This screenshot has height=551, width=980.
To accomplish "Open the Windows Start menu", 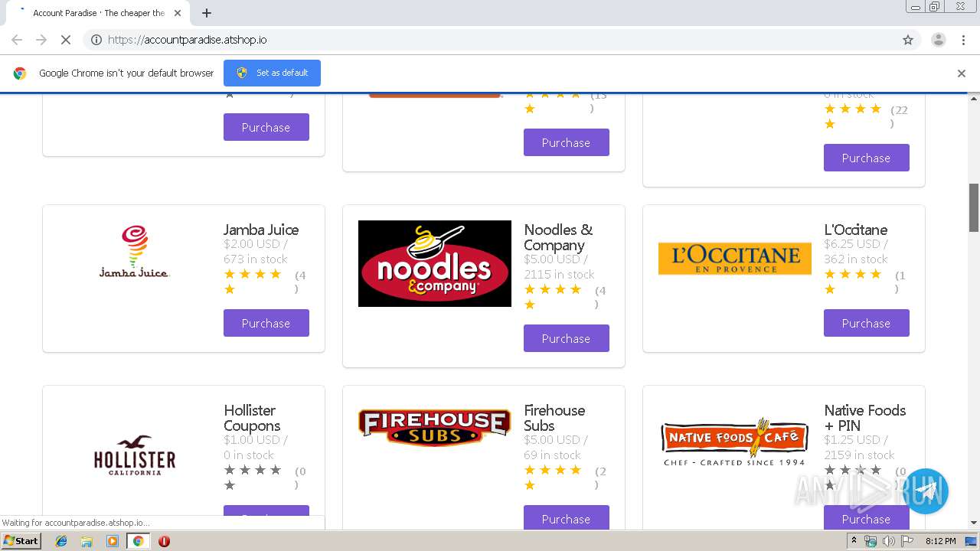I will (x=21, y=541).
